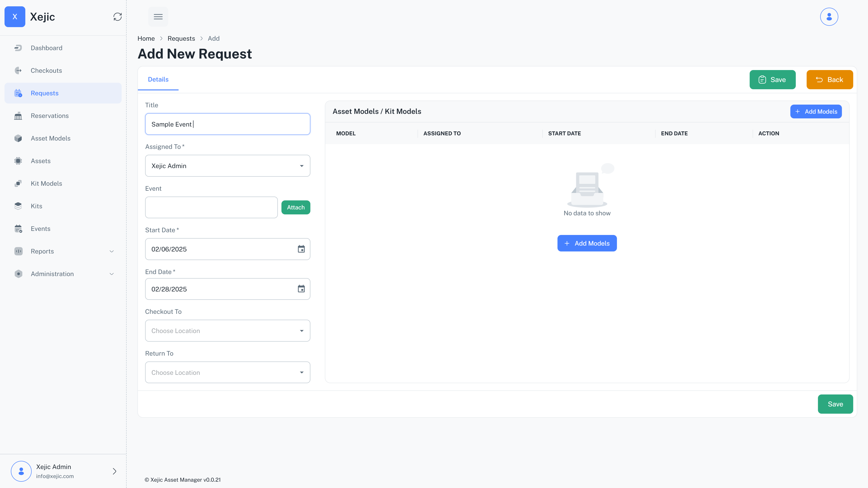Screen dimensions: 868x488
Task: Click the refresh icon beside Xejic
Action: [x=117, y=16]
